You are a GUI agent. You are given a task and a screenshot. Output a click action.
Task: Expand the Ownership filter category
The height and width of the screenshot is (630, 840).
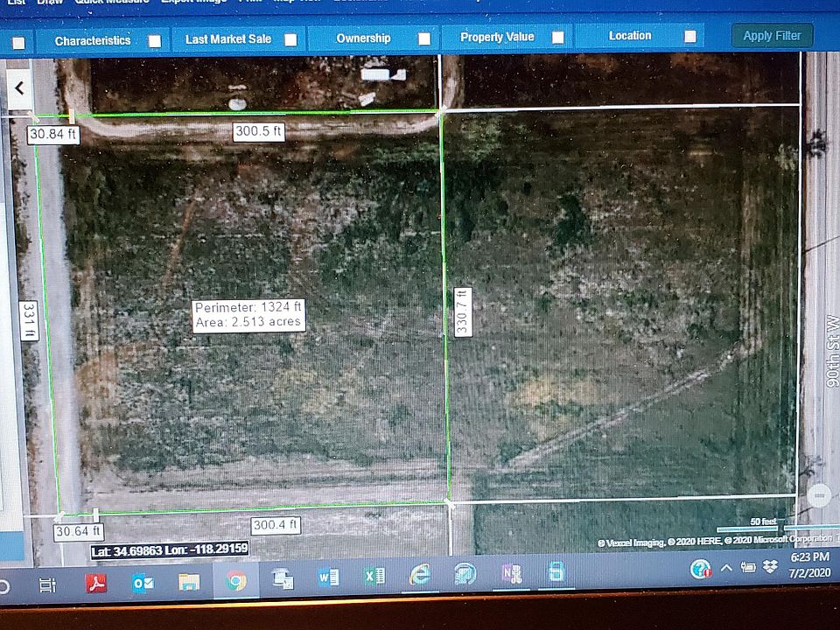click(363, 38)
